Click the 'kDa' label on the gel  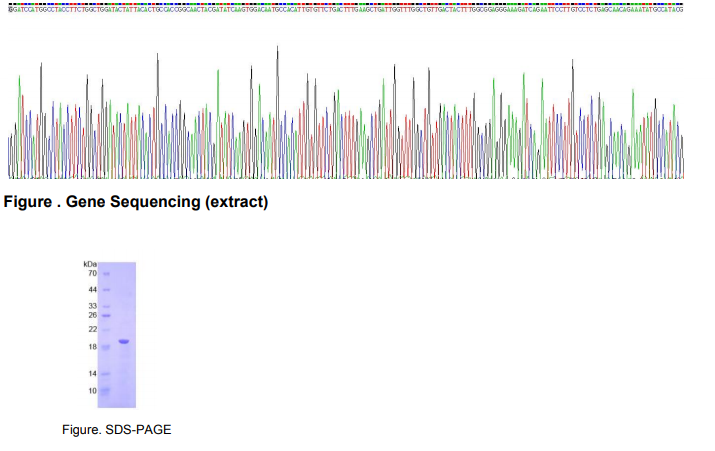pos(90,264)
